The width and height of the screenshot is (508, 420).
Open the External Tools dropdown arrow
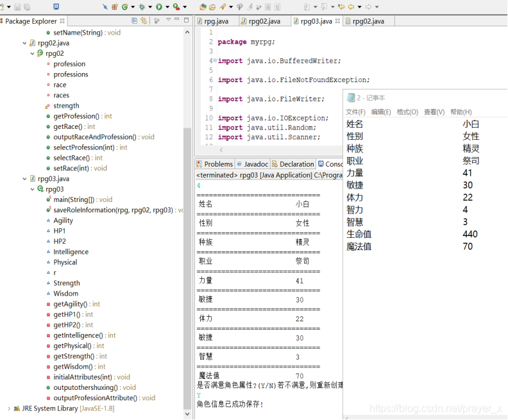tap(185, 7)
